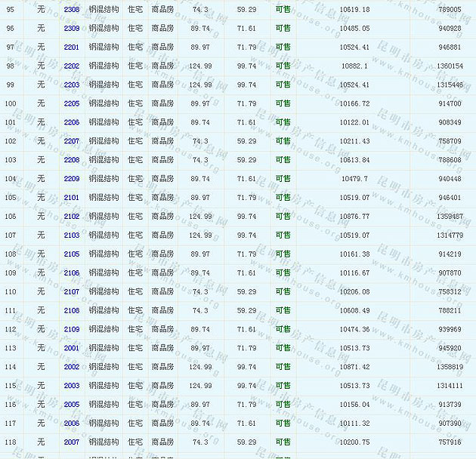
Task: Click unit price cell 10876.77
Action: [354, 217]
